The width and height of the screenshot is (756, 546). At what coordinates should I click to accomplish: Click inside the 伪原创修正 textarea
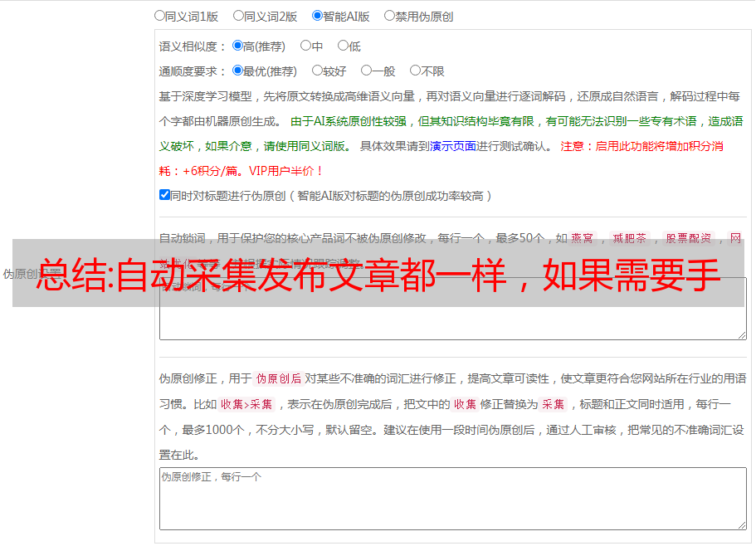tap(453, 499)
